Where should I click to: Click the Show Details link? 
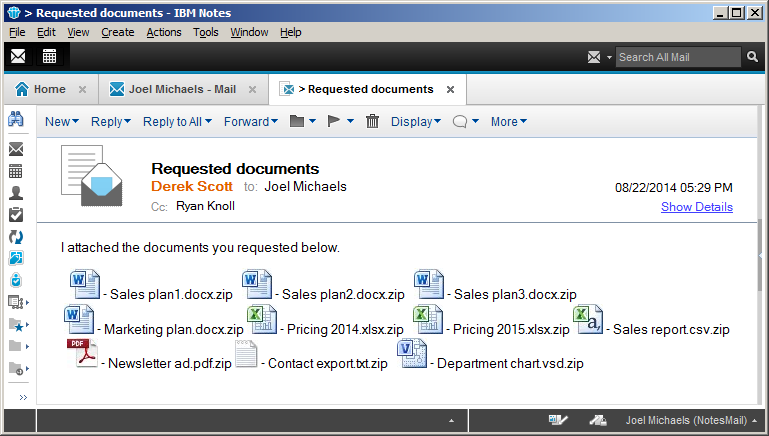coord(696,207)
